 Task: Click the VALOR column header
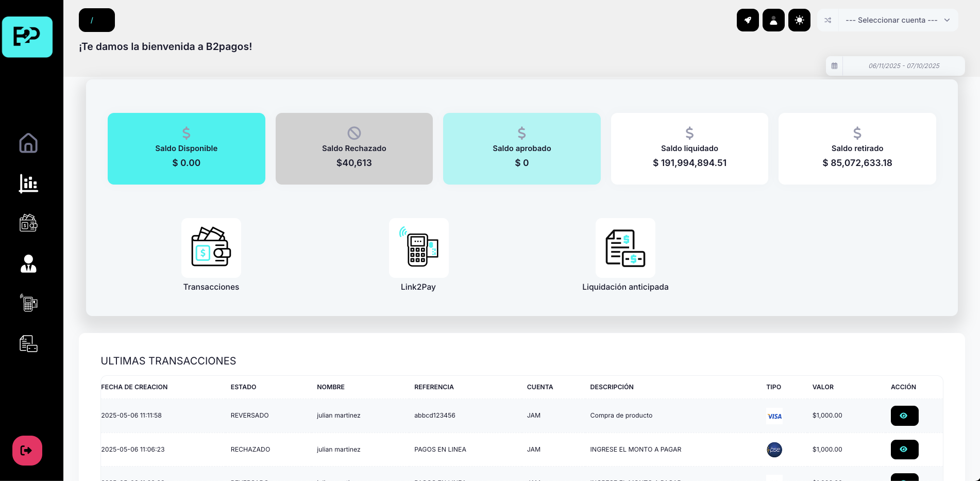[823, 387]
